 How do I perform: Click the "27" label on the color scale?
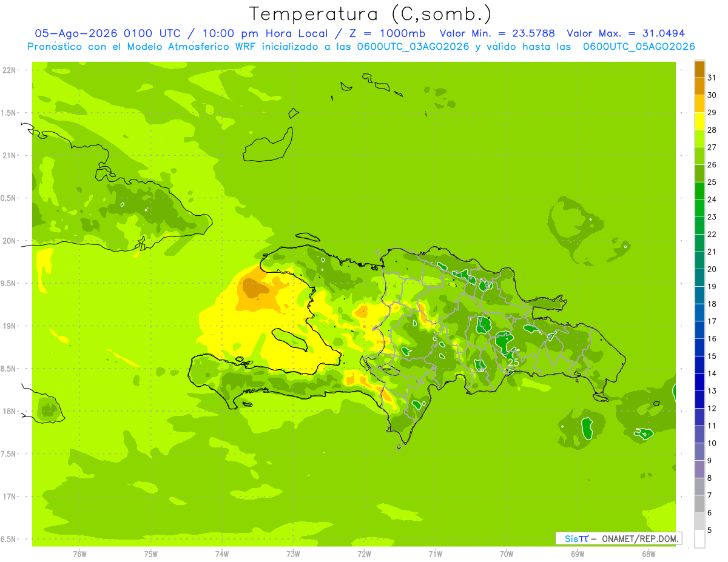[x=712, y=147]
